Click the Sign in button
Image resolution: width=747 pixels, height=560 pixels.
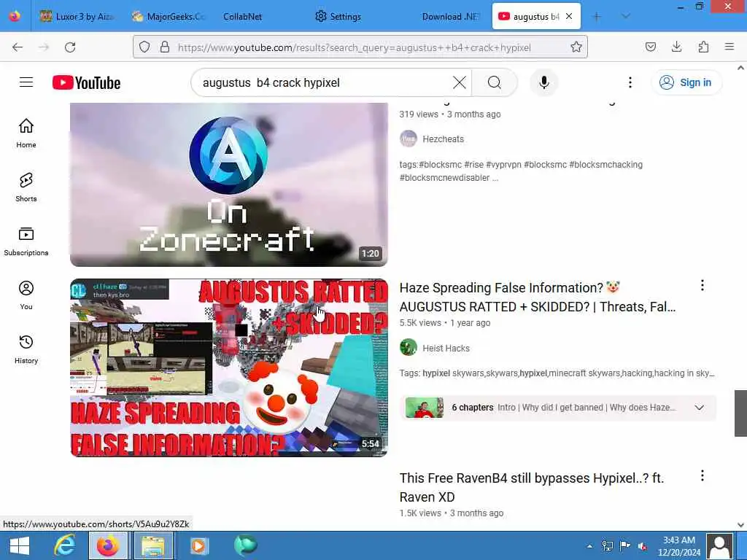pyautogui.click(x=686, y=82)
